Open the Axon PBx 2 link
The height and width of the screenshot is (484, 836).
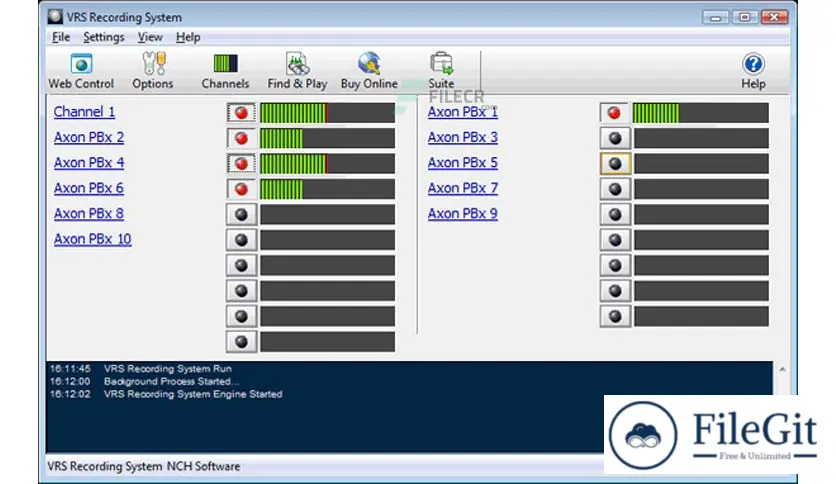(89, 138)
